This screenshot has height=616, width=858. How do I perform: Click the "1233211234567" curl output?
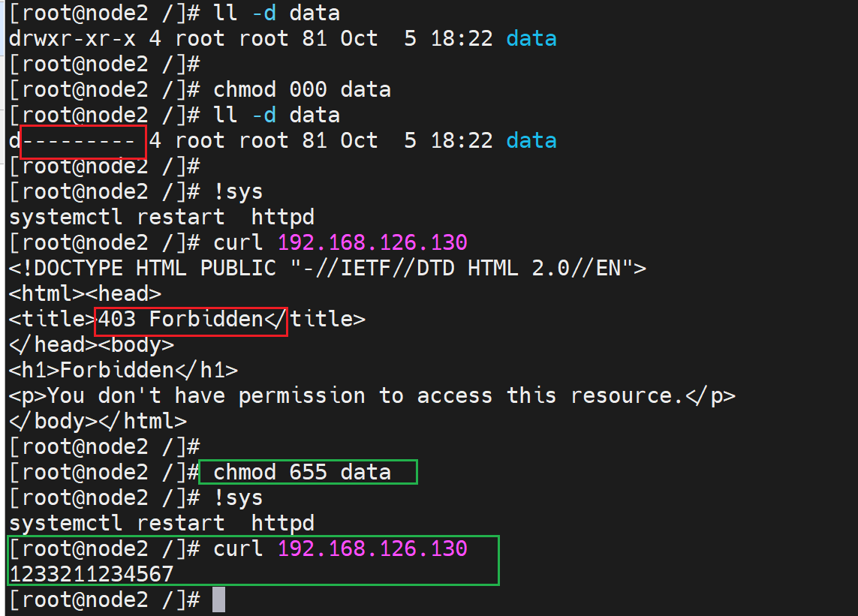91,574
